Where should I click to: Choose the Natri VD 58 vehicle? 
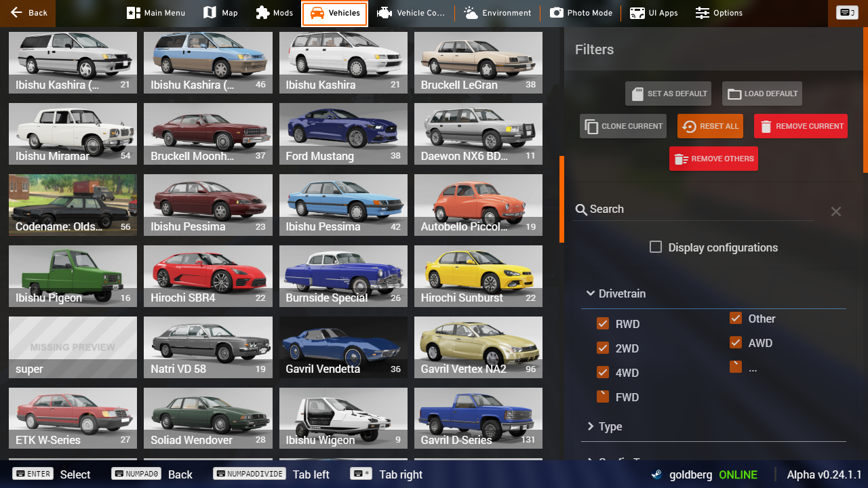click(x=208, y=347)
